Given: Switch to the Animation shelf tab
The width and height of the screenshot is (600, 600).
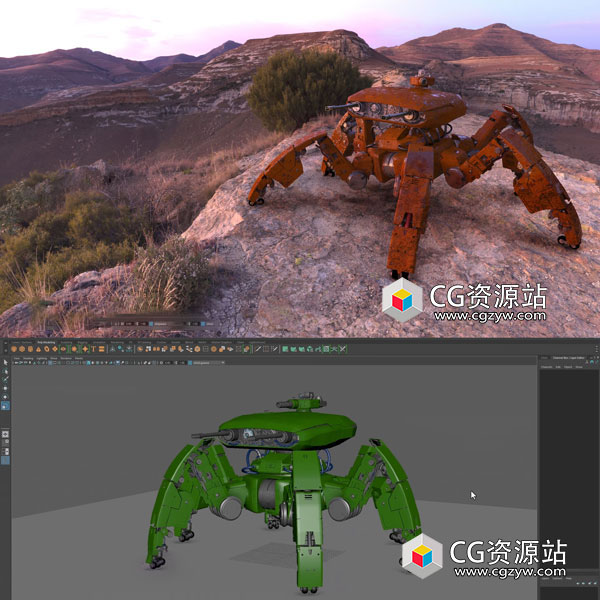Looking at the screenshot, I should 99,342.
